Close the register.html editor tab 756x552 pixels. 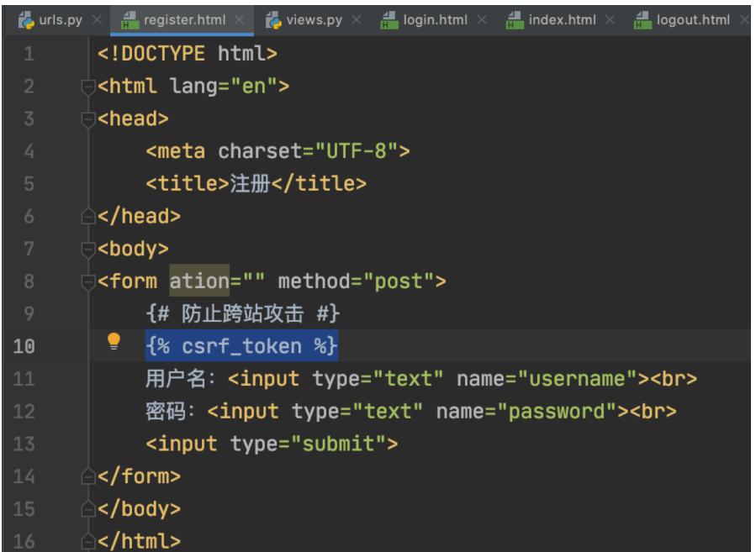[240, 19]
